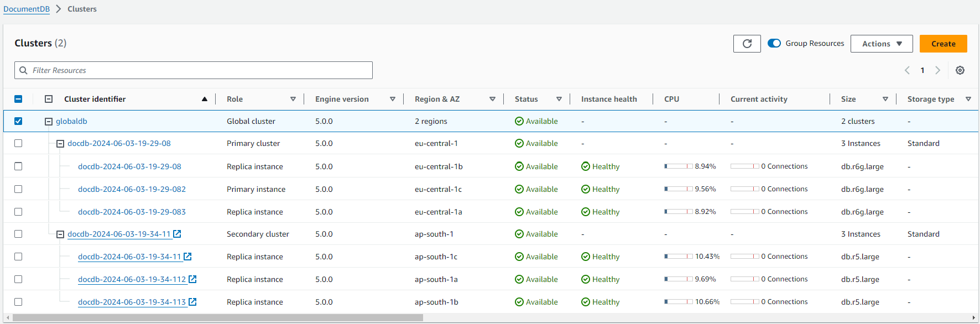This screenshot has height=324, width=980.
Task: Go to DocumentDB breadcrumb link
Action: pyautogui.click(x=27, y=9)
